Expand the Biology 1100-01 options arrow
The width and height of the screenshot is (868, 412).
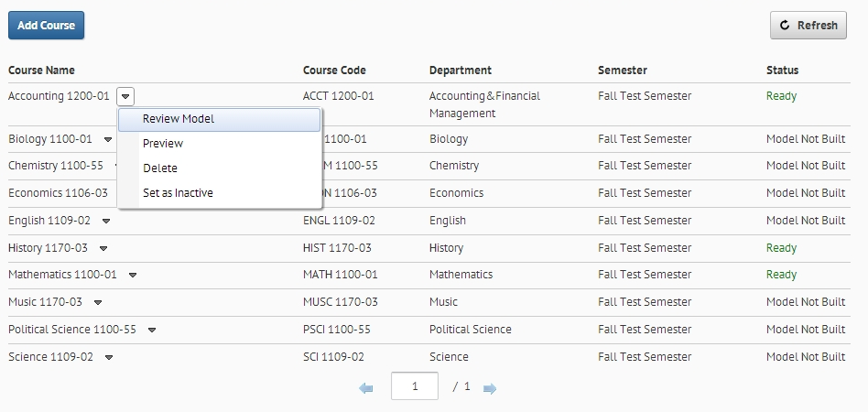pos(107,139)
